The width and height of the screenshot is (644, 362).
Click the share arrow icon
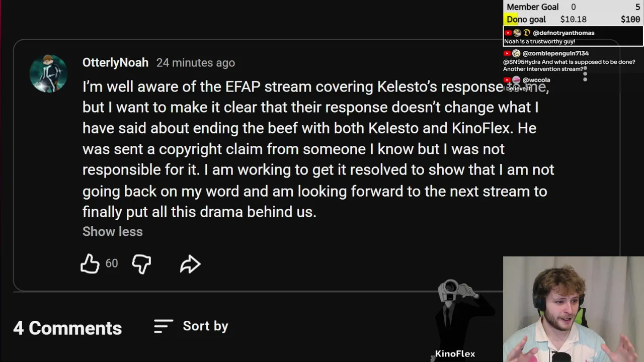click(190, 264)
